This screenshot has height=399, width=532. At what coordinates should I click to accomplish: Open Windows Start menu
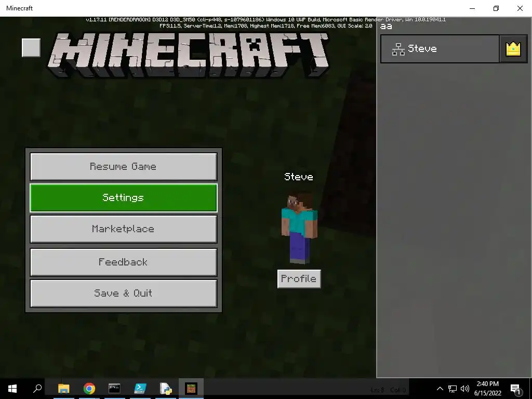(x=12, y=389)
